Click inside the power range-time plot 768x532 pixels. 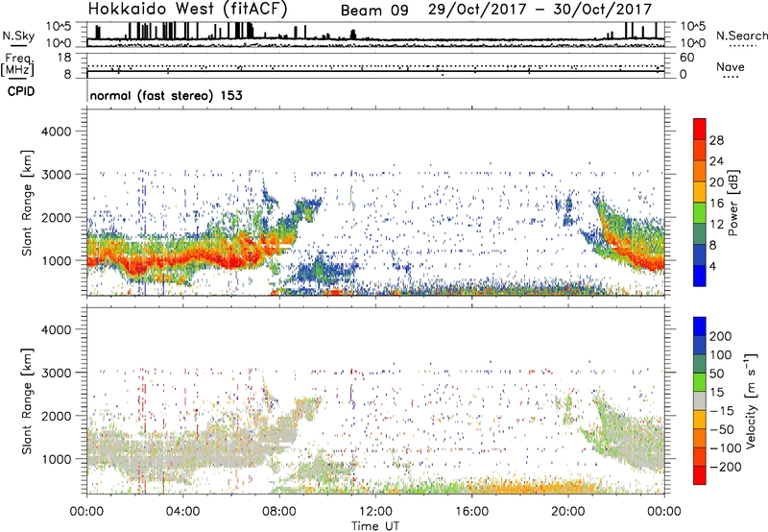point(375,203)
